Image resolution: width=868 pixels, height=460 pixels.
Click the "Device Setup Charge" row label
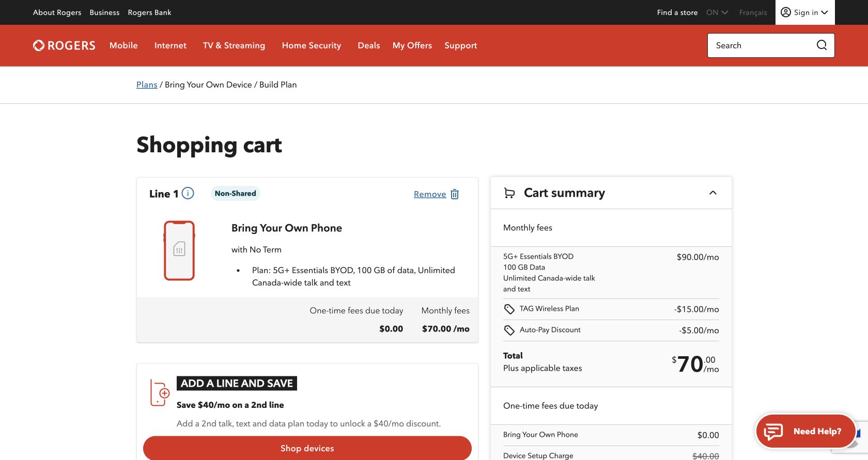pyautogui.click(x=538, y=456)
